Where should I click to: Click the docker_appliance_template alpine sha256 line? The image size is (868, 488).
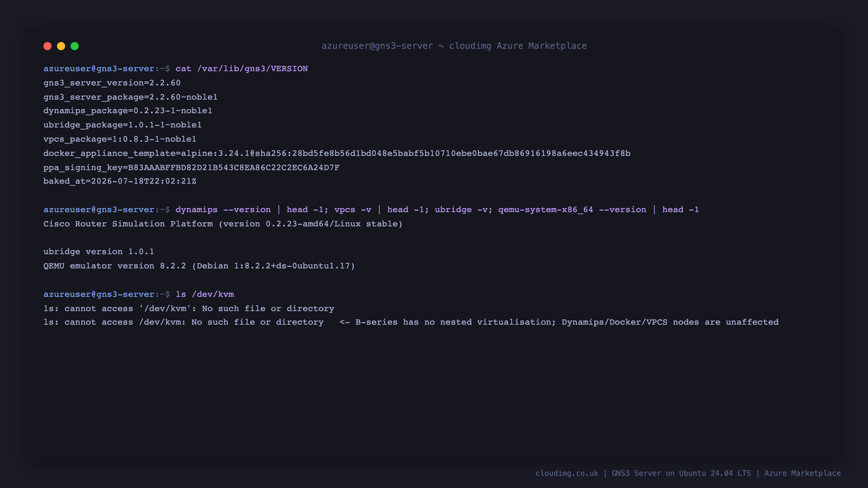pyautogui.click(x=337, y=153)
